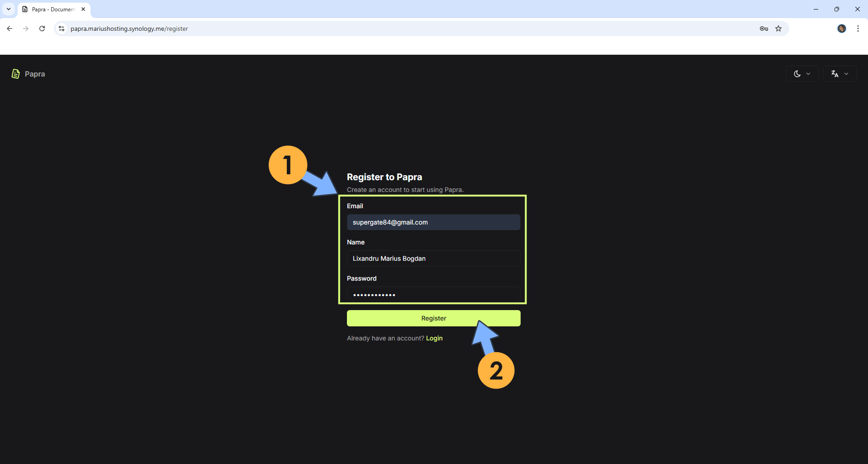The height and width of the screenshot is (464, 868).
Task: Open the Chrome three-dot menu
Action: (858, 29)
